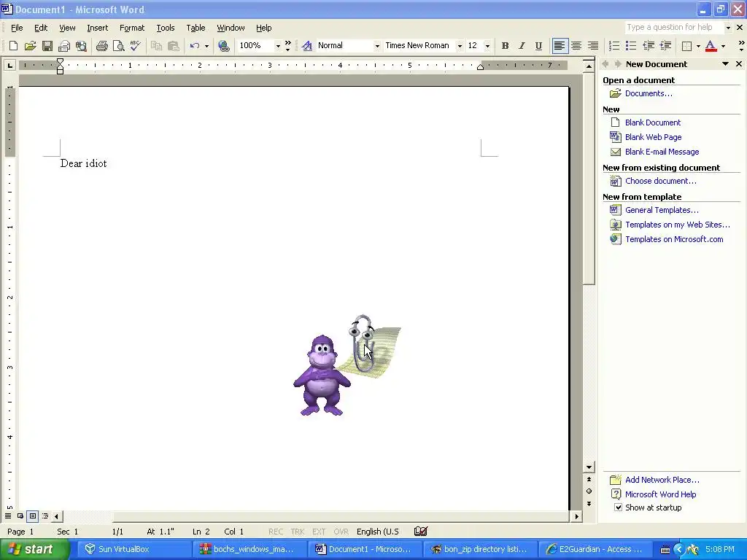The image size is (747, 560).
Task: Click the tab selector L ruler button
Action: click(9, 65)
